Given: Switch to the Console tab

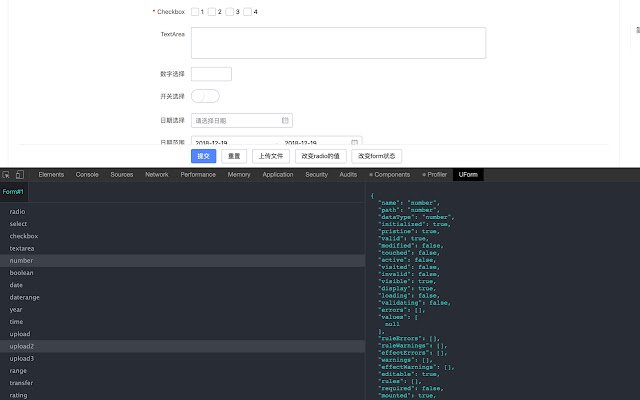Looking at the screenshot, I should (x=87, y=175).
